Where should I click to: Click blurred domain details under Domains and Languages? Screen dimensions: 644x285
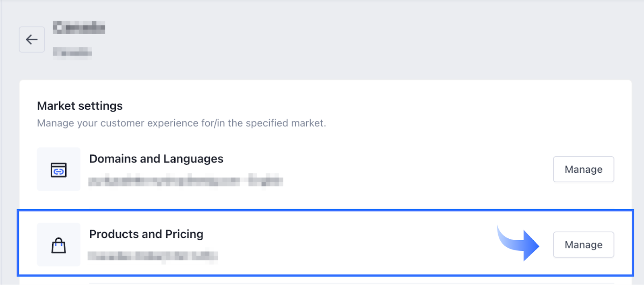tap(186, 181)
